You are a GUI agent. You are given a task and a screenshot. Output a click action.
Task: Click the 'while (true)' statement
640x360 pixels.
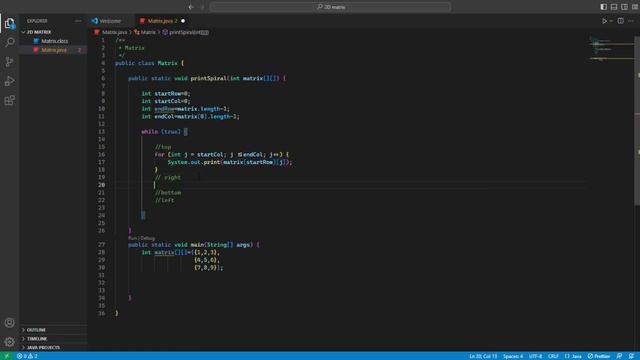point(161,132)
